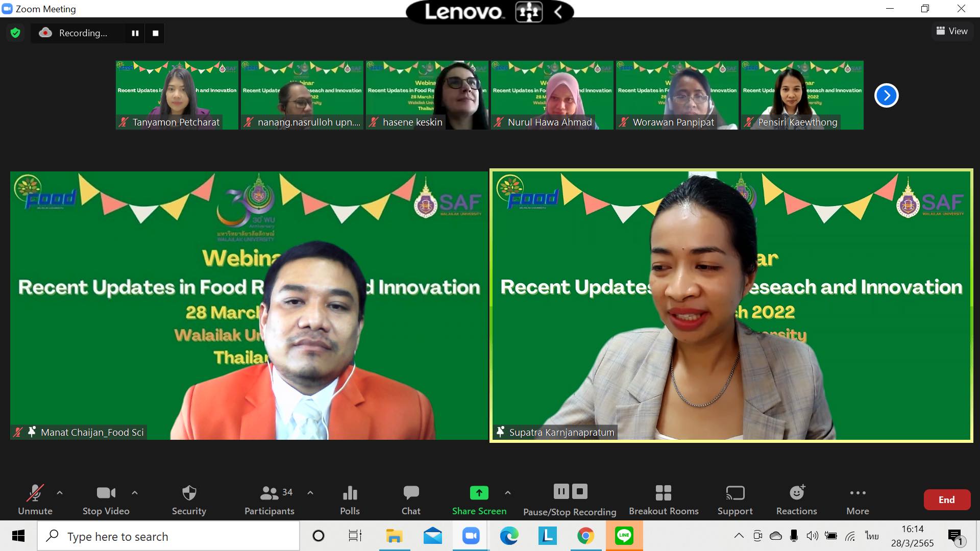Open the View layout menu
This screenshot has width=980, height=551.
[x=952, y=31]
